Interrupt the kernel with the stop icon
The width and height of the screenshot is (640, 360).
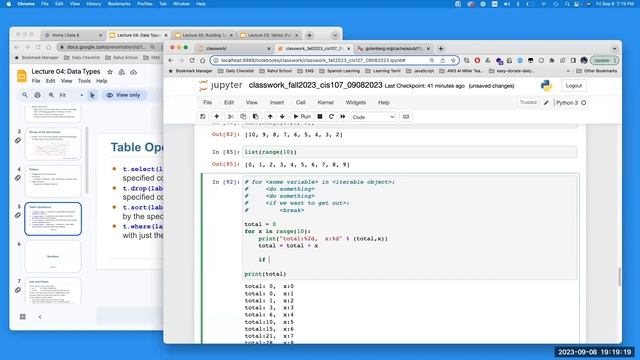[x=320, y=117]
